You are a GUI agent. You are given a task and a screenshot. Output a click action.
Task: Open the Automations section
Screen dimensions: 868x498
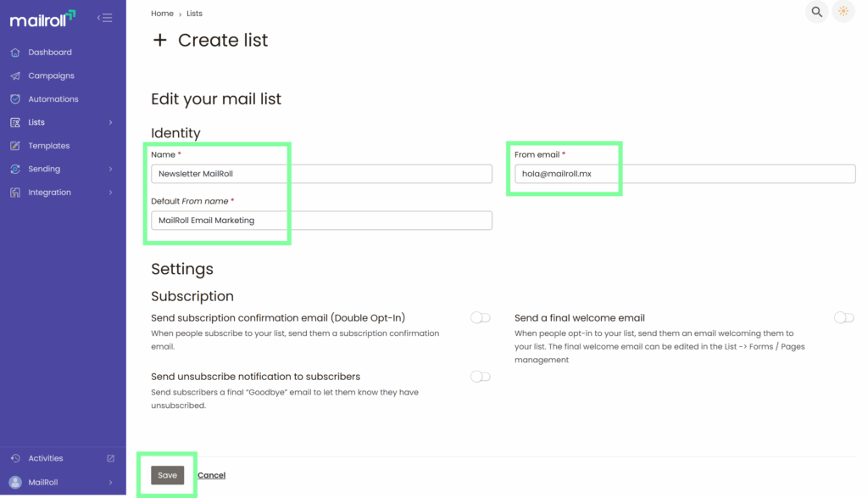point(54,98)
